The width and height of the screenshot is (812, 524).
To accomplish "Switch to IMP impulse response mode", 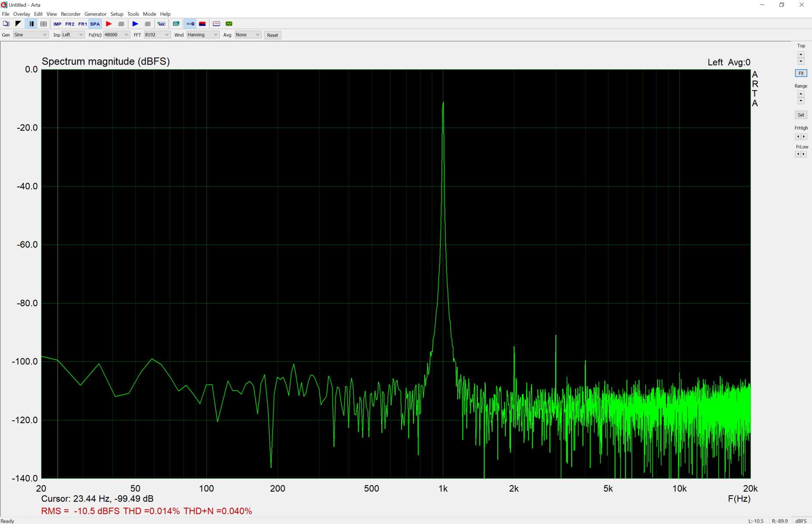I will [x=57, y=24].
